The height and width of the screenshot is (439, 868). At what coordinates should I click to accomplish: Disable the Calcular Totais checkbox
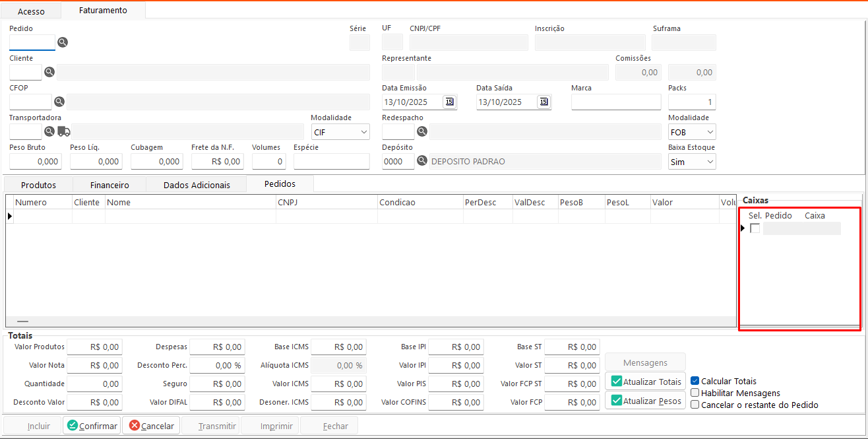pyautogui.click(x=695, y=381)
